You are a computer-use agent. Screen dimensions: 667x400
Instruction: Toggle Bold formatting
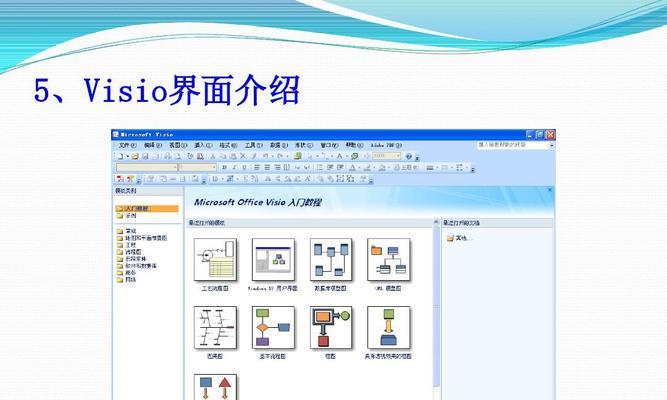click(x=224, y=167)
